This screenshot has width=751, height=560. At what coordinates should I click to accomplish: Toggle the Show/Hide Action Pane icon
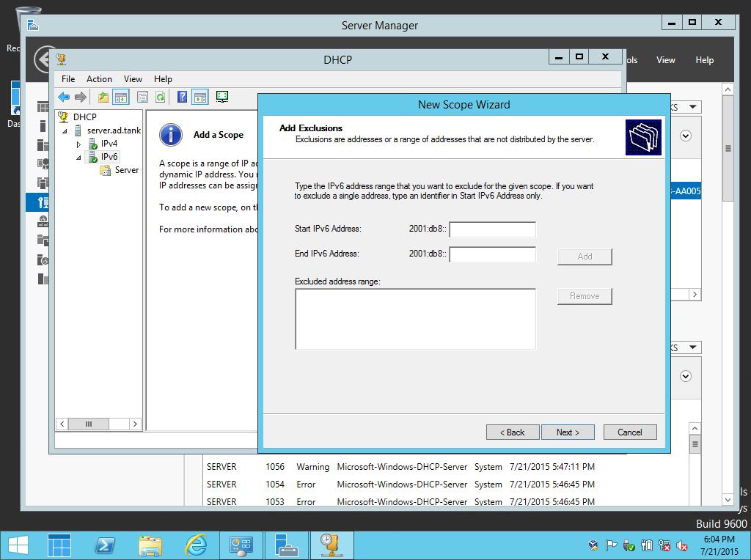[199, 96]
